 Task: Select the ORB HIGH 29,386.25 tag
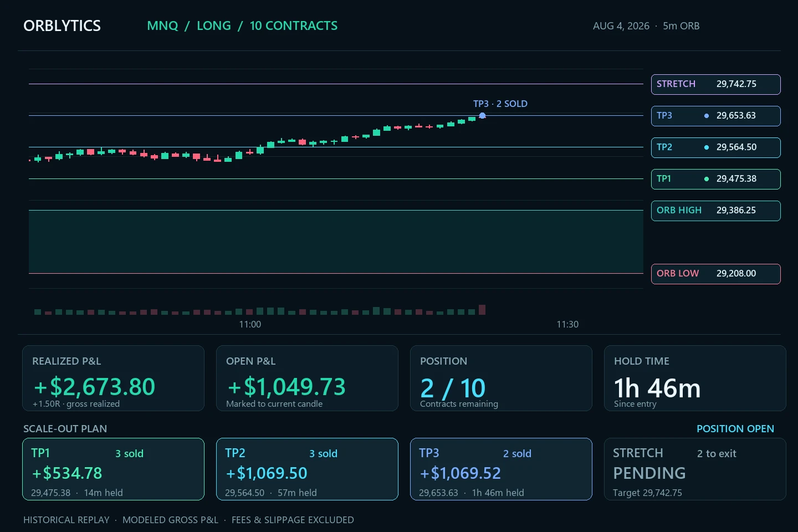[716, 211]
